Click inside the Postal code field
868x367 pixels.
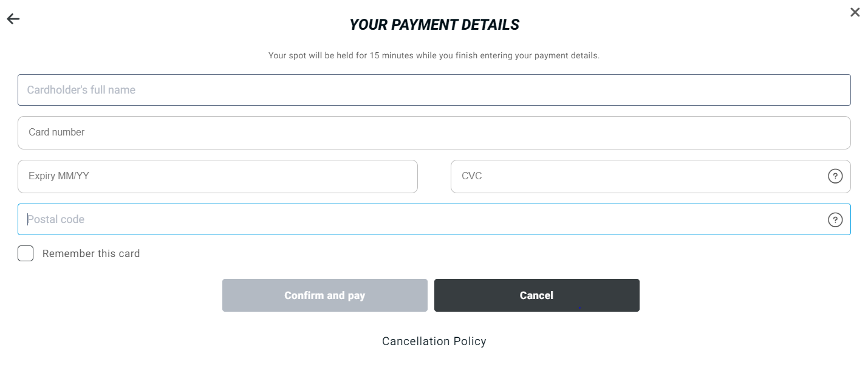point(425,219)
